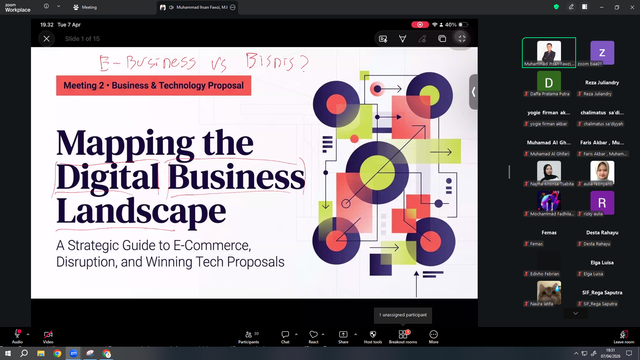640x360 pixels.
Task: Open Windows notification center icon
Action: click(629, 353)
